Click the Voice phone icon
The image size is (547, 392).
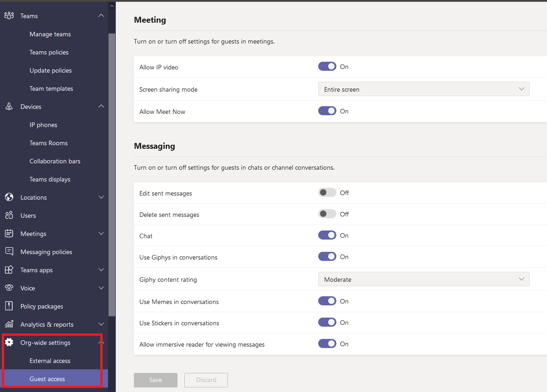(x=9, y=288)
